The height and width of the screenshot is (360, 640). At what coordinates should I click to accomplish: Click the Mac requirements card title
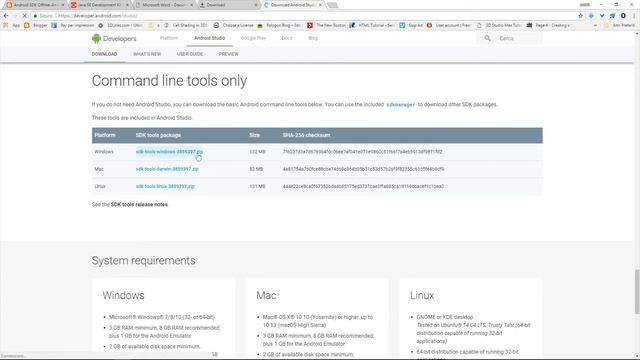coord(266,295)
